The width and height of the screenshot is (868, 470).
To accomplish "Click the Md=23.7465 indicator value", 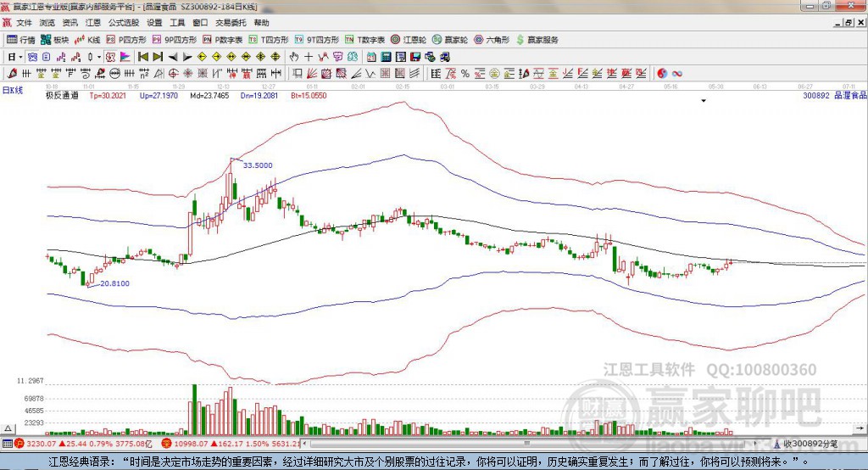I will click(x=209, y=95).
